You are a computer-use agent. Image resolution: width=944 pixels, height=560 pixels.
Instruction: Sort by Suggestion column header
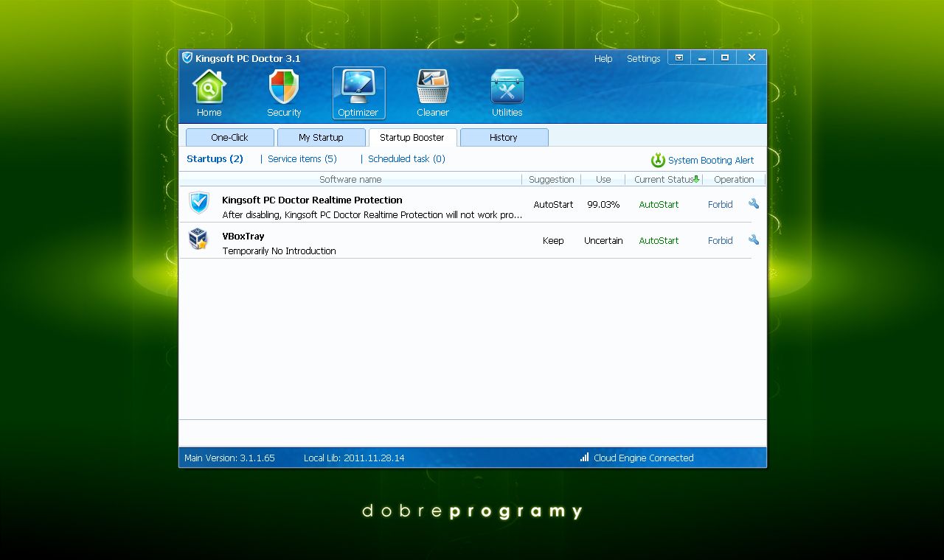[552, 179]
